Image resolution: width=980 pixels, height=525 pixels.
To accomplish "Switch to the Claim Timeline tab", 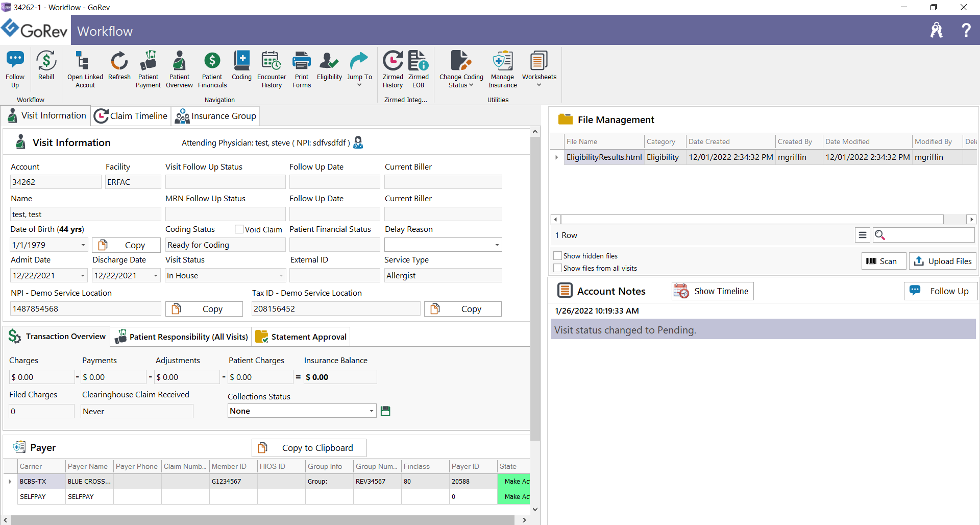I will pos(131,116).
